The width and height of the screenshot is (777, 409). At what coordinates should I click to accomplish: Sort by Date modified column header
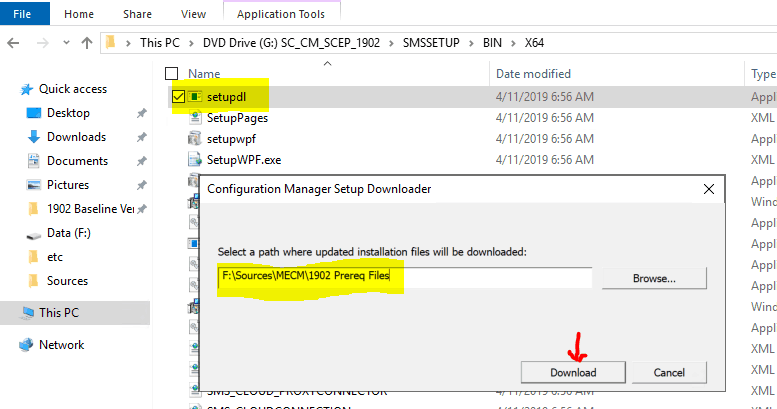point(533,74)
